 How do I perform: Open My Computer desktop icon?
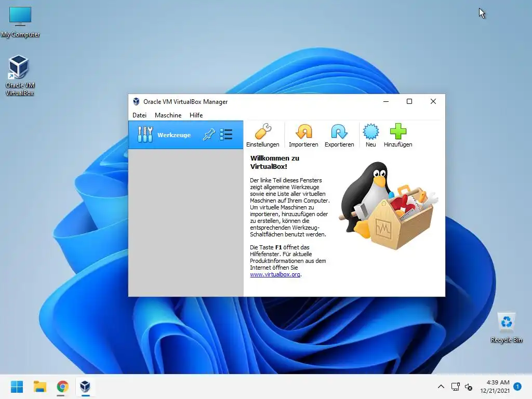coord(20,22)
